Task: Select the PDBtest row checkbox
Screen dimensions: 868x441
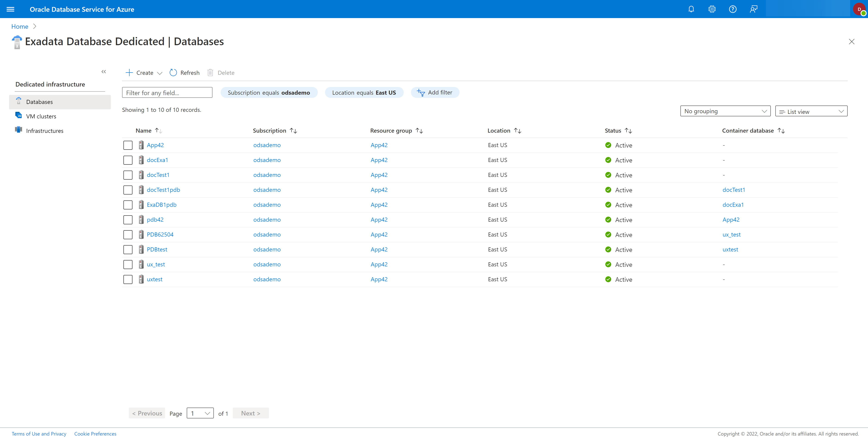Action: (x=128, y=250)
